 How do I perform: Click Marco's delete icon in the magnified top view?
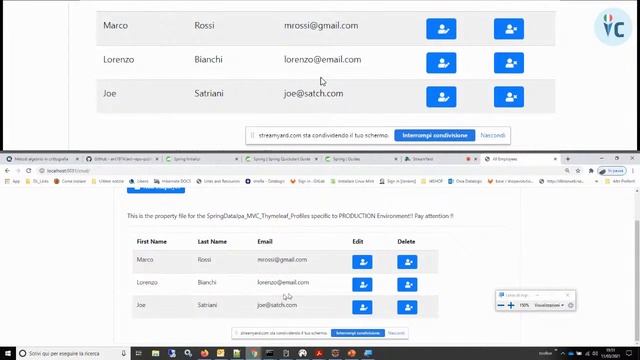(509, 29)
